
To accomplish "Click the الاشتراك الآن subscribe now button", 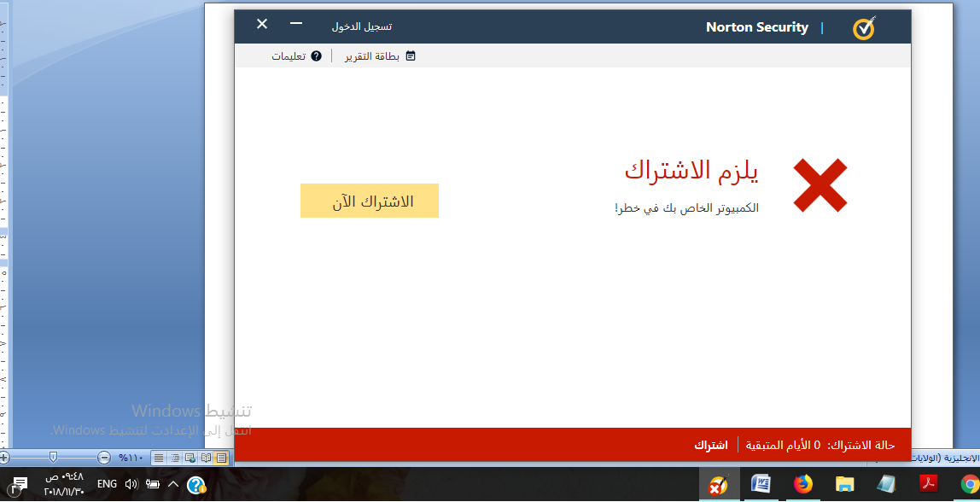I will click(370, 201).
